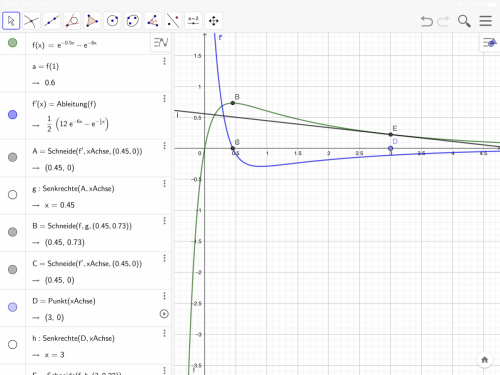Select the Move arrow tool
Screen dimensions: 500x375
tap(11, 21)
